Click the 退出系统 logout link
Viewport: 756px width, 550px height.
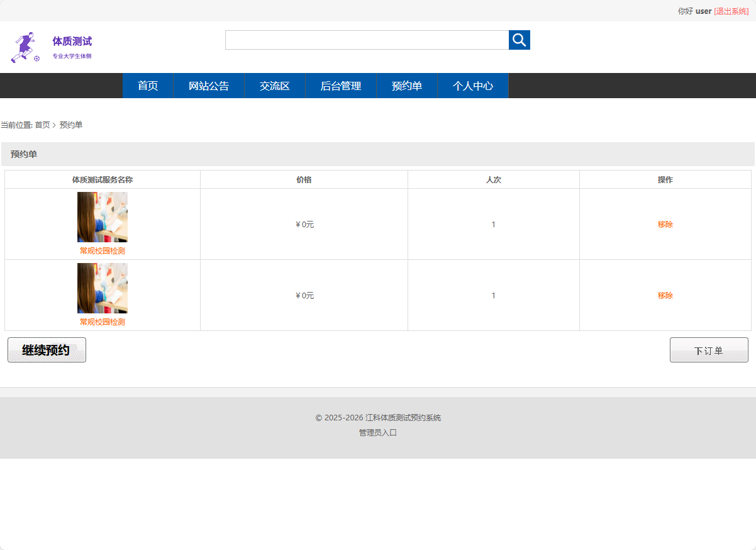pyautogui.click(x=731, y=11)
